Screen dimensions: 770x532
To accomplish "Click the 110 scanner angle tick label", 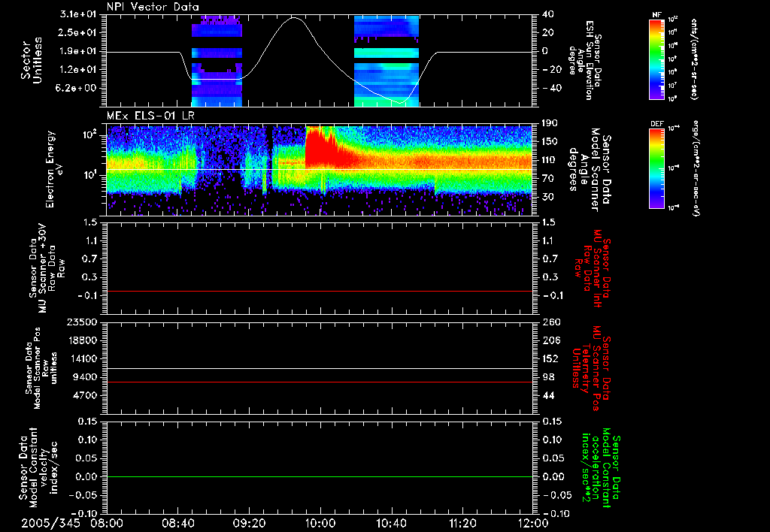I will point(550,160).
